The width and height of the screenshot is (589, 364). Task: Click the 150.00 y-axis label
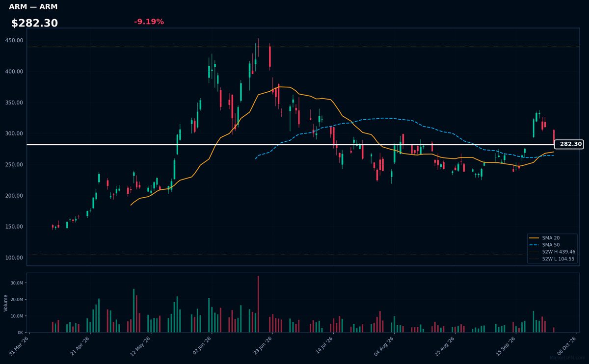[14, 227]
